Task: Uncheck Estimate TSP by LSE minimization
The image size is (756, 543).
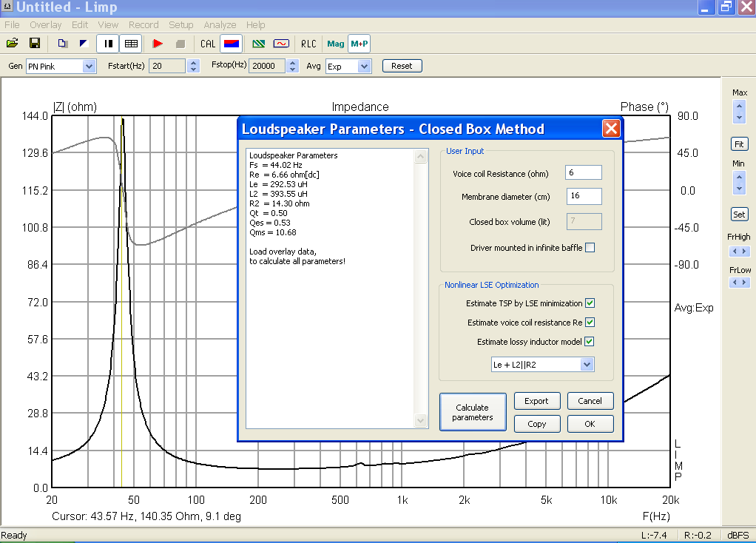Action: [x=590, y=303]
